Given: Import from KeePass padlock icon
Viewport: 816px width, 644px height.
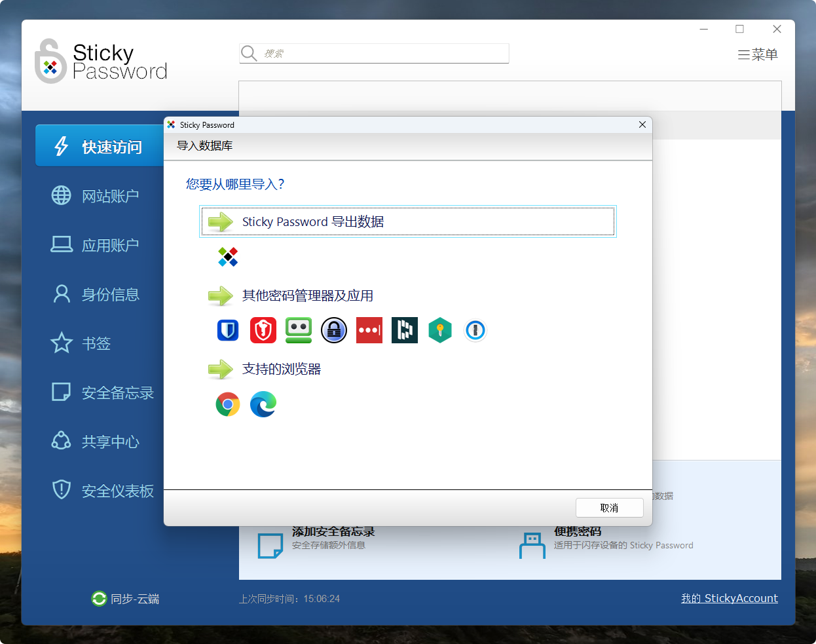Looking at the screenshot, I should (x=334, y=330).
